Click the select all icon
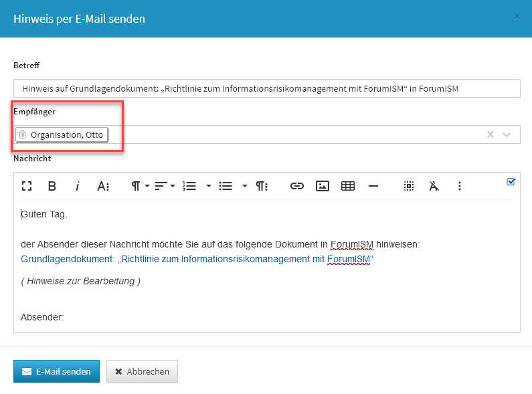Screen dimensions: 532x394 coord(409,186)
